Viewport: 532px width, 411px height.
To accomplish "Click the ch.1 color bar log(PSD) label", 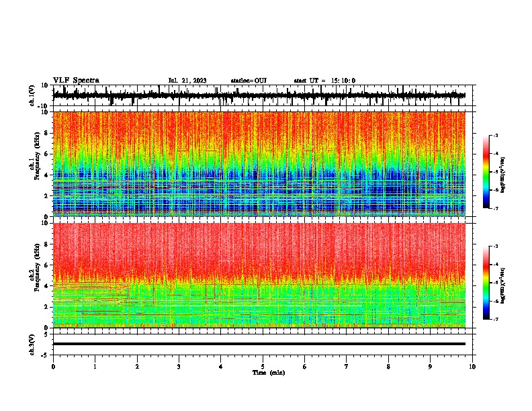I will [x=503, y=175].
